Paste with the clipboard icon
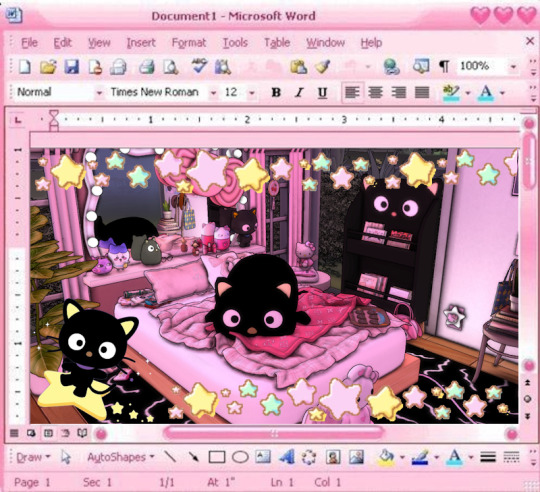Screen dimensions: 540x492 tap(299, 66)
